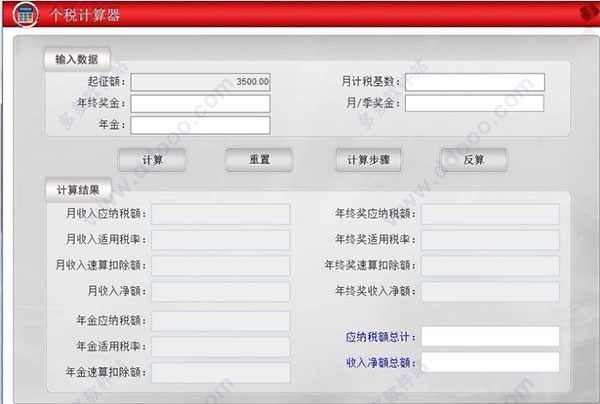Screen dimensions: 600x404
Task: Click the 年终奖速算扣除额 result field
Action: coord(490,266)
